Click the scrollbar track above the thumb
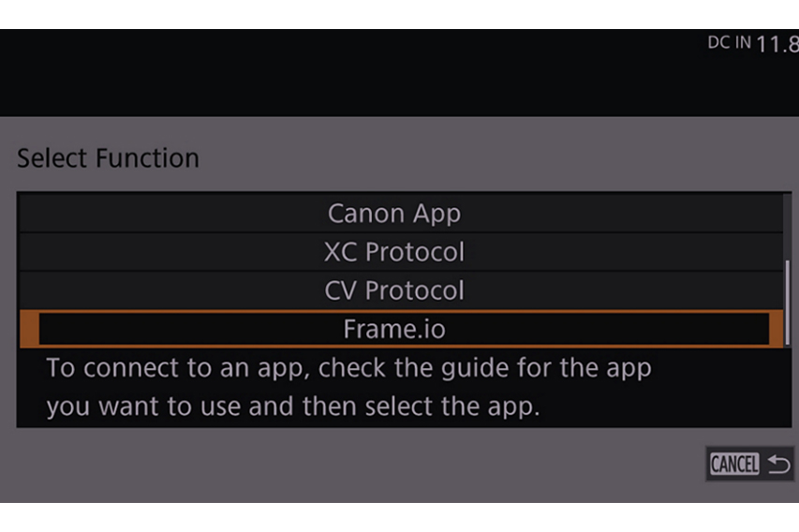The height and width of the screenshot is (532, 799). (786, 225)
